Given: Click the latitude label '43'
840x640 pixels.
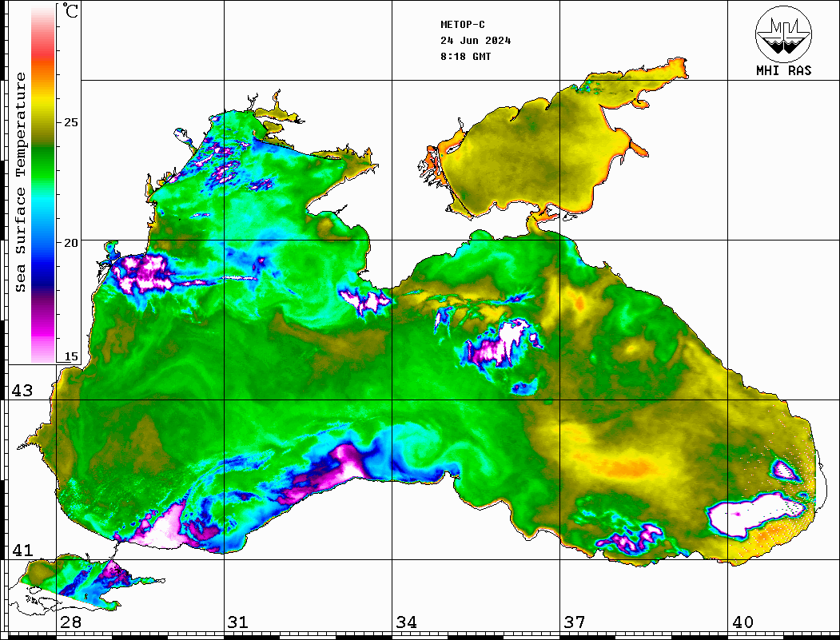Looking at the screenshot, I should [22, 391].
